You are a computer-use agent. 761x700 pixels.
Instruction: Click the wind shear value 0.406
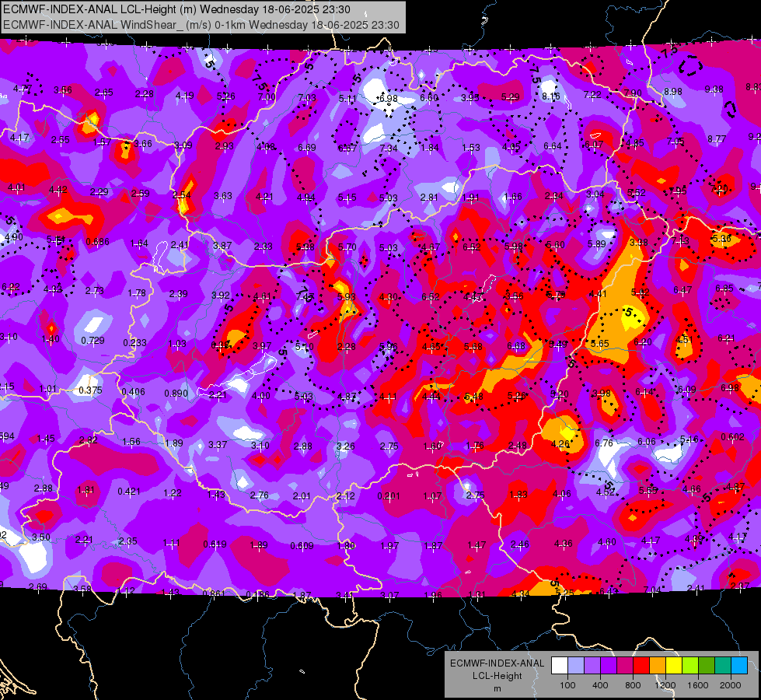[x=133, y=391]
